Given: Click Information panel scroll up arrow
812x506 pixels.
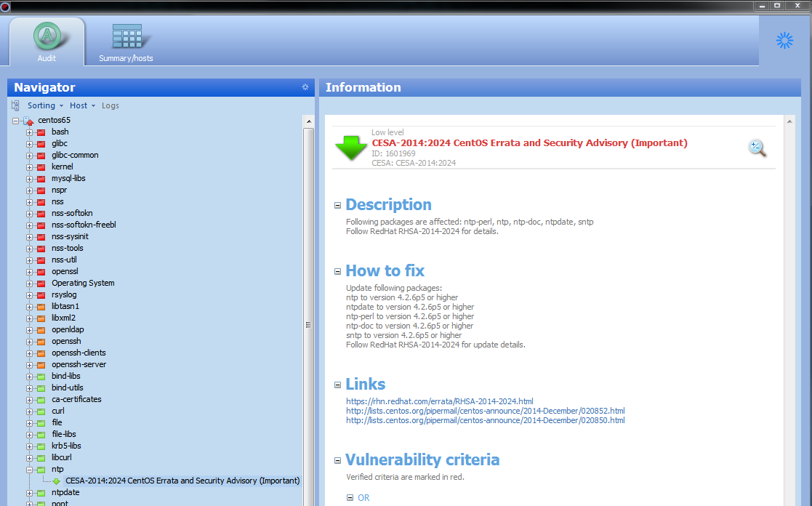Looking at the screenshot, I should point(789,121).
